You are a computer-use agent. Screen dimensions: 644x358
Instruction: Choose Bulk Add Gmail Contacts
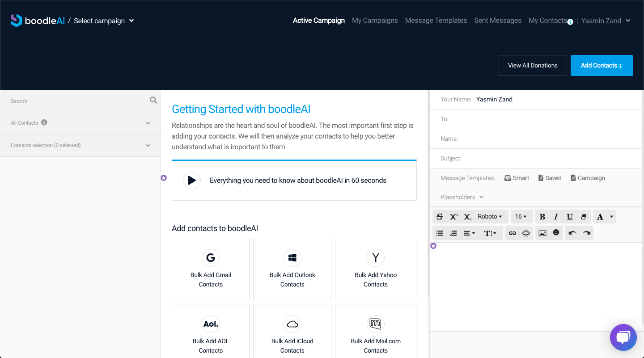click(x=211, y=269)
